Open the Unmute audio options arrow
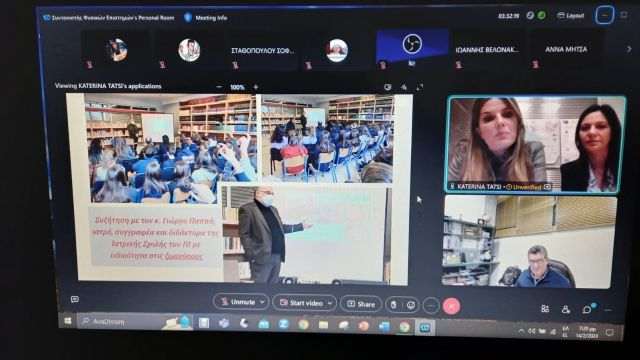The height and width of the screenshot is (360, 640). coord(262,302)
